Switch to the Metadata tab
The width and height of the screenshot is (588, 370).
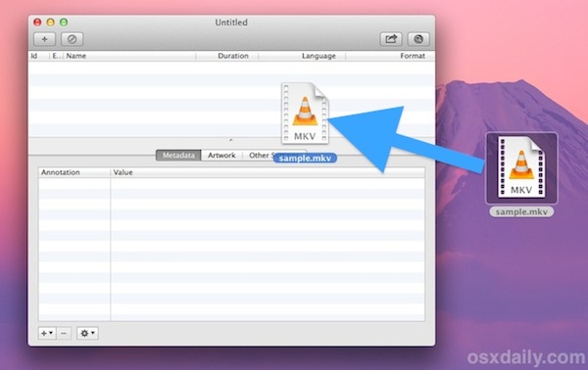click(178, 155)
